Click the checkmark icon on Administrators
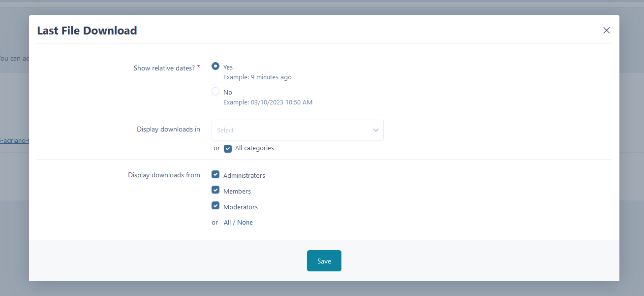The width and height of the screenshot is (644, 296). 215,174
